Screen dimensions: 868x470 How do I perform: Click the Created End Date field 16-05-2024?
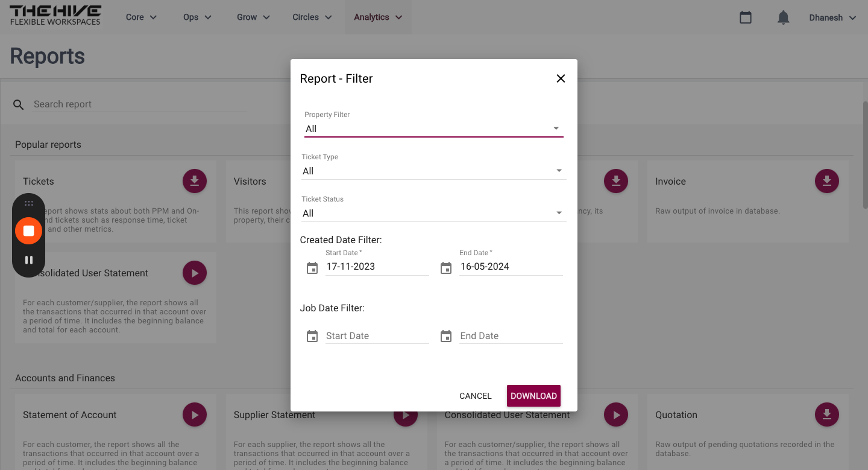coord(511,267)
